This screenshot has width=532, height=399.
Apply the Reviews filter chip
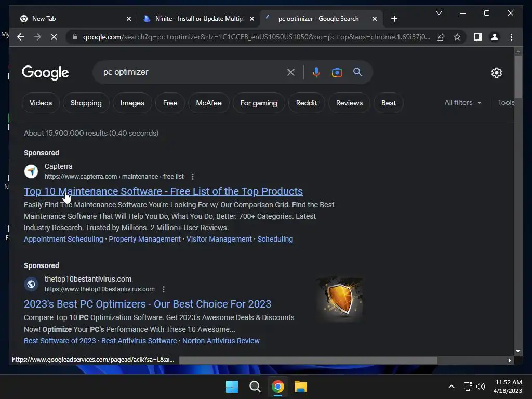point(349,103)
